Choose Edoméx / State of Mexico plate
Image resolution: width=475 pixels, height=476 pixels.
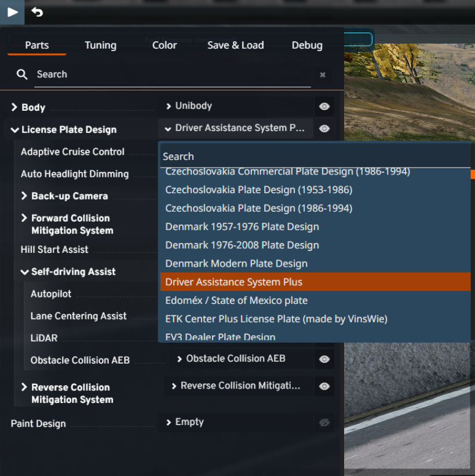pyautogui.click(x=236, y=300)
